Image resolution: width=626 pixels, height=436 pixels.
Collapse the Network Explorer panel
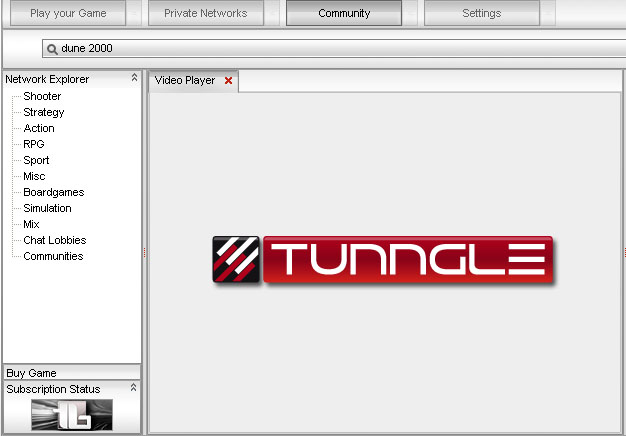pos(135,77)
